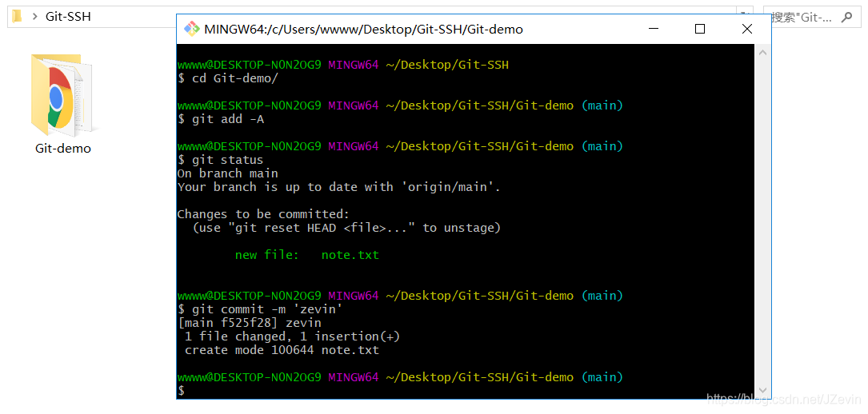The width and height of the screenshot is (868, 414).
Task: Click the 'cd Git-demo/' command line
Action: 227,78
